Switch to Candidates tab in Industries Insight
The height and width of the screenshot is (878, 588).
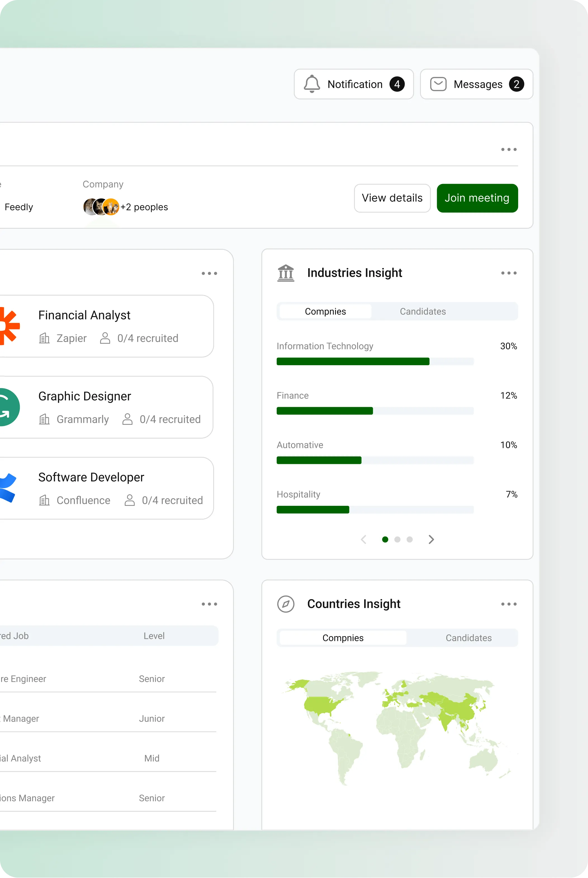423,311
